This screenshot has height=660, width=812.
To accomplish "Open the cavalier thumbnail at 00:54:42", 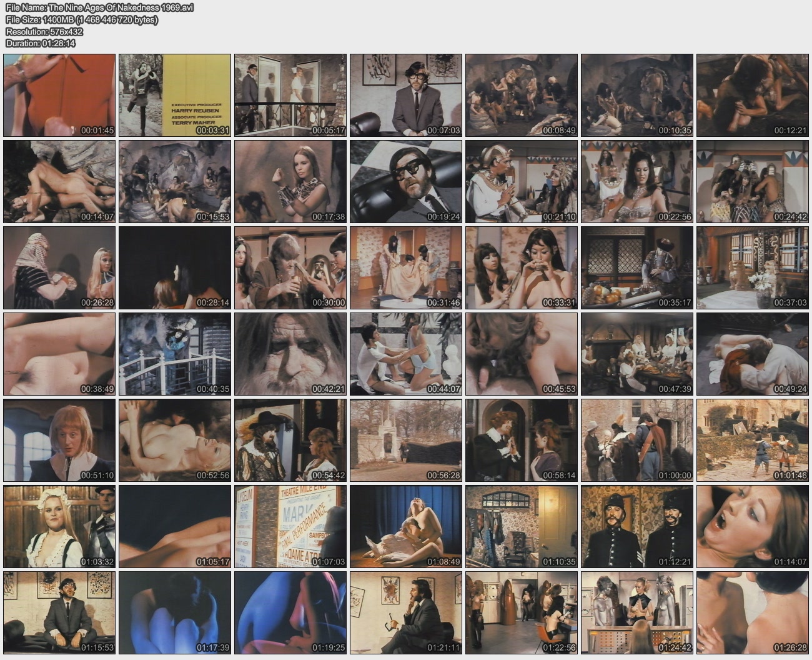I will (x=290, y=440).
